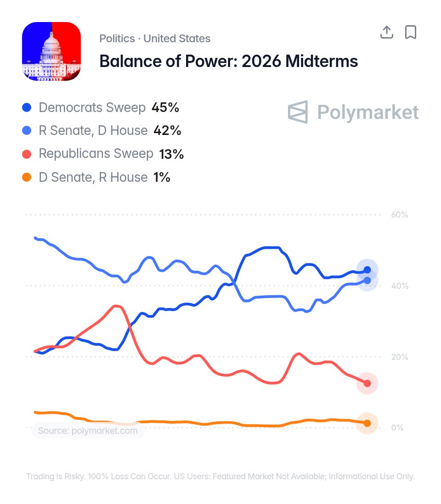Image resolution: width=441 pixels, height=504 pixels.
Task: Open the Capitol building market thumbnail
Action: (x=51, y=51)
